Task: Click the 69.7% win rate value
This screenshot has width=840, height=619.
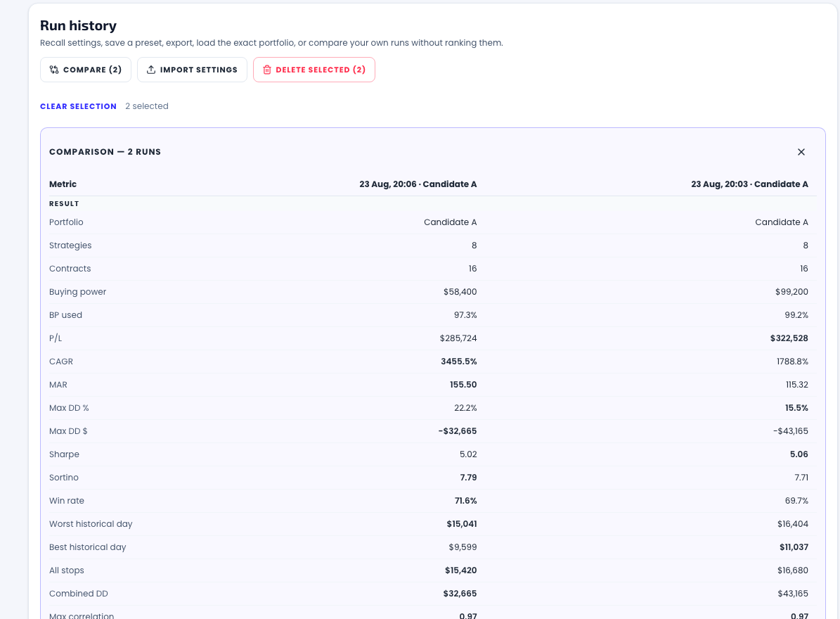Action: (x=796, y=501)
